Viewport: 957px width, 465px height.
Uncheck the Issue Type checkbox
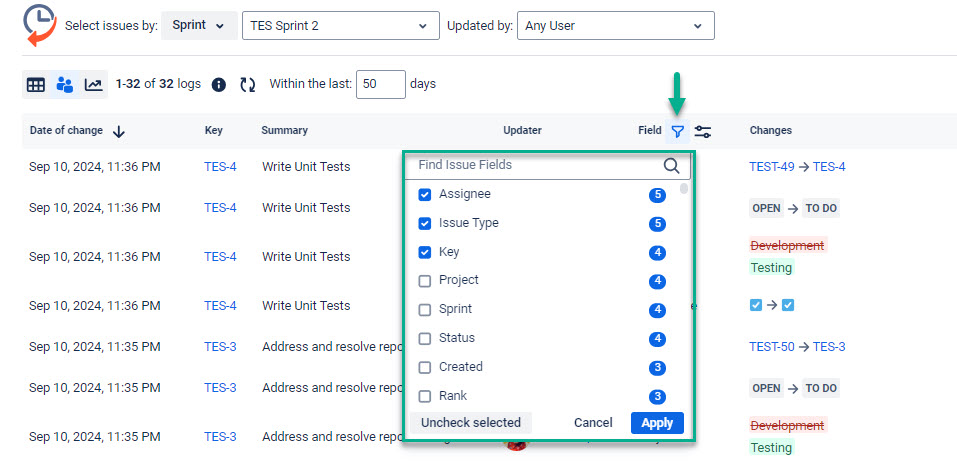coord(425,223)
